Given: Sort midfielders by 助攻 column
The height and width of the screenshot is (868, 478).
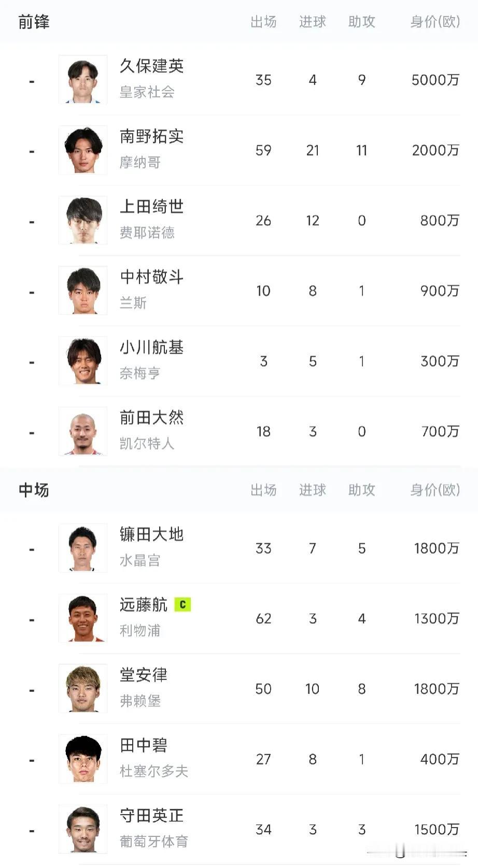Looking at the screenshot, I should pos(362,490).
